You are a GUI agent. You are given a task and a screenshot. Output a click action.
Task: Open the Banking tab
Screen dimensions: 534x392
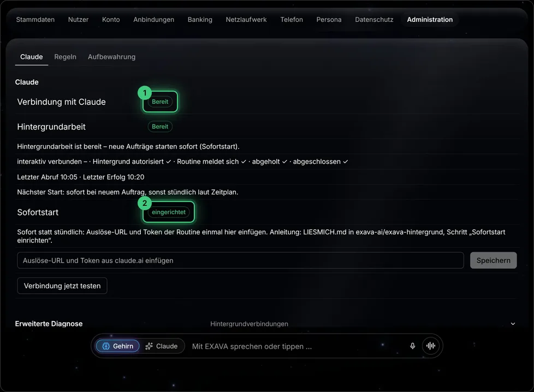pos(200,20)
